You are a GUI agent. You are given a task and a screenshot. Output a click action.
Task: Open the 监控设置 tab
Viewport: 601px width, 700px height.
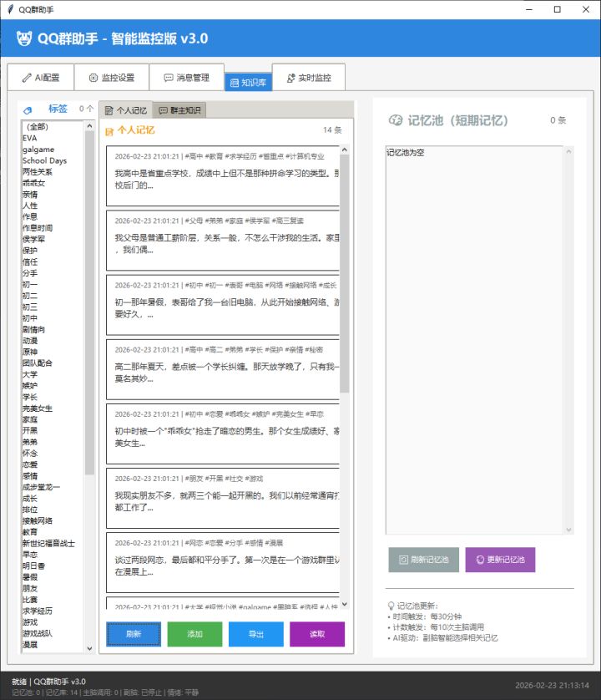112,78
